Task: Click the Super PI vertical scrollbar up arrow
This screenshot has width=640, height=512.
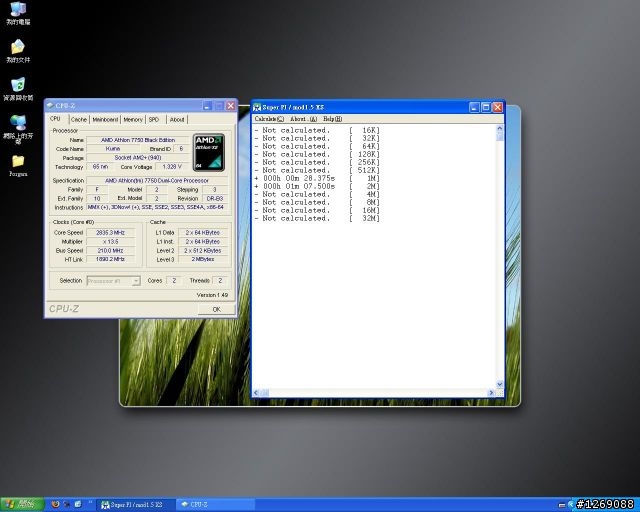Action: point(500,129)
